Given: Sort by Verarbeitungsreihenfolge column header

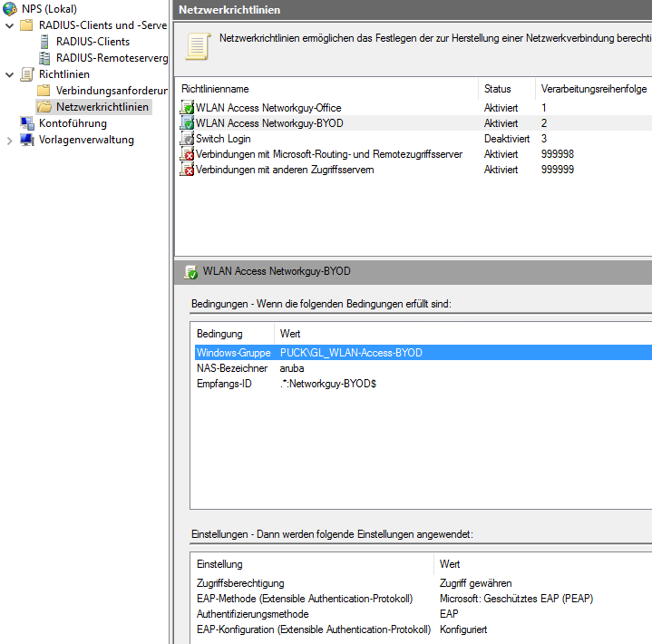Looking at the screenshot, I should pyautogui.click(x=594, y=89).
